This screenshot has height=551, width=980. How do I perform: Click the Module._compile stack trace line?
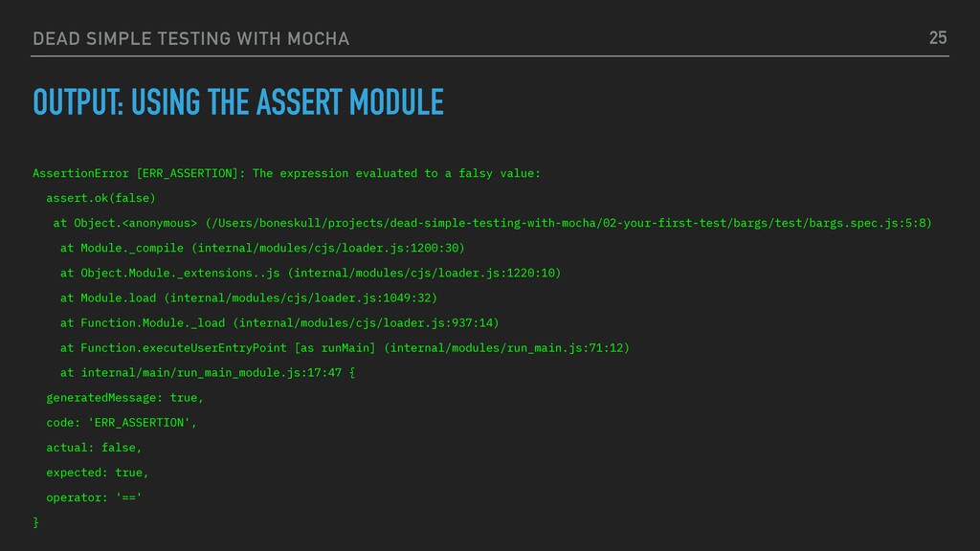[x=262, y=248]
